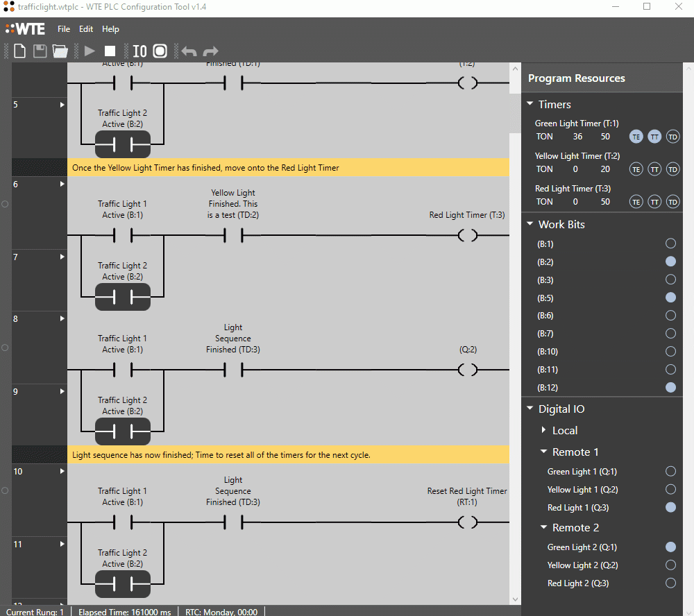Click the Undo arrow icon
694x616 pixels.
coord(189,51)
